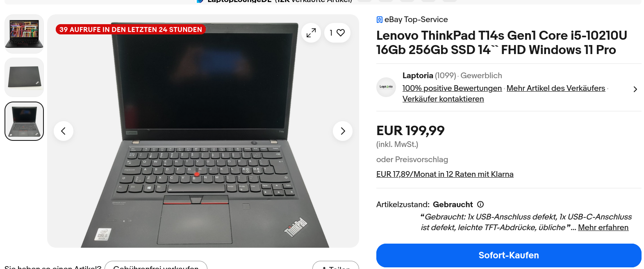Click the Laptoria seller logo
This screenshot has width=644, height=269.
(x=386, y=87)
